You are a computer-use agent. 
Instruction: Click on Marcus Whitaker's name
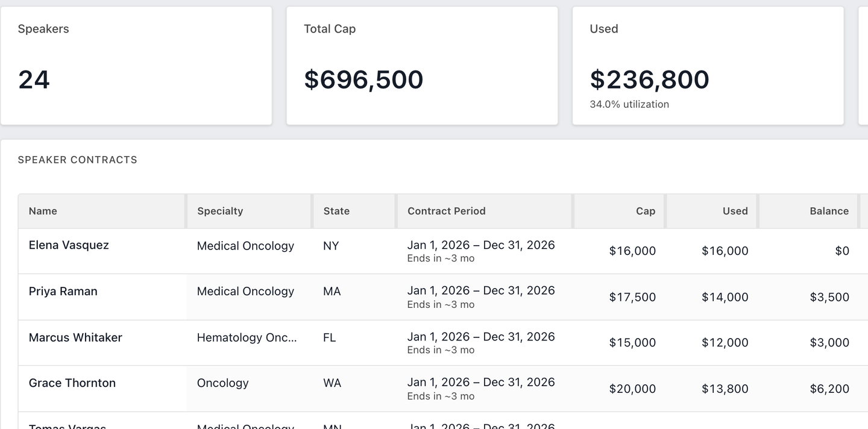[75, 337]
